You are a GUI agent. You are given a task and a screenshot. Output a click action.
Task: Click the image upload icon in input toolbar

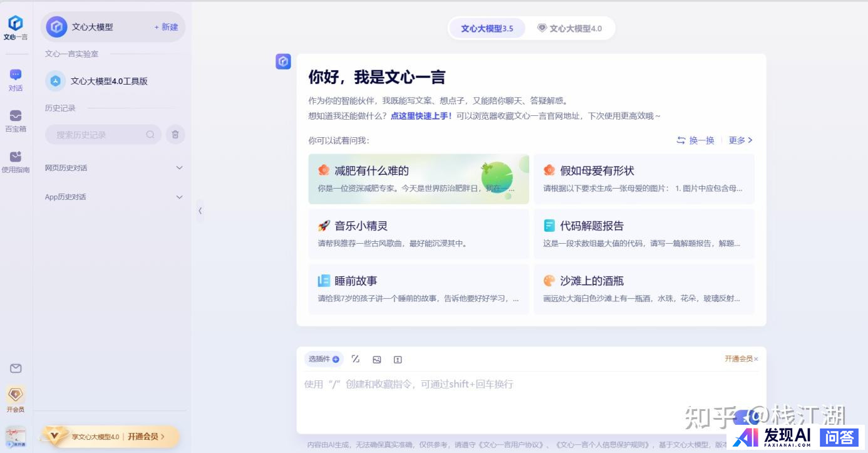pos(377,360)
